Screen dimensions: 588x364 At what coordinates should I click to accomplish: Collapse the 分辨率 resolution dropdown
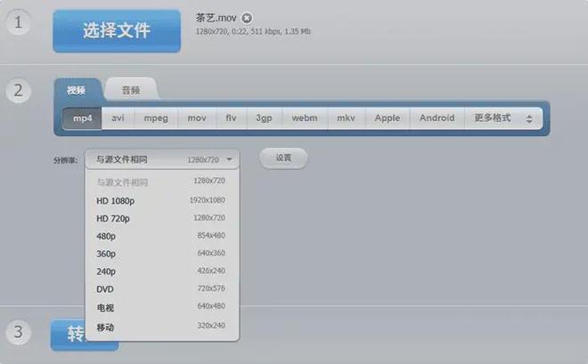coord(162,159)
